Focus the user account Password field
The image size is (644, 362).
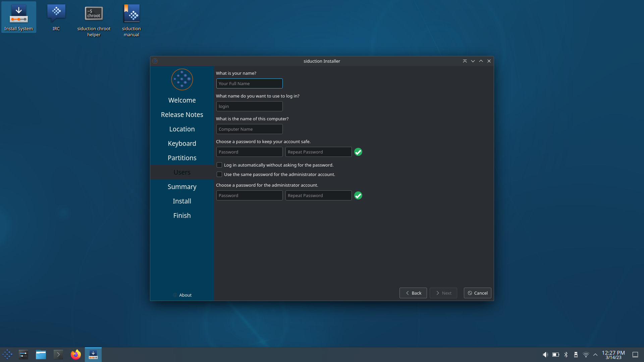250,152
